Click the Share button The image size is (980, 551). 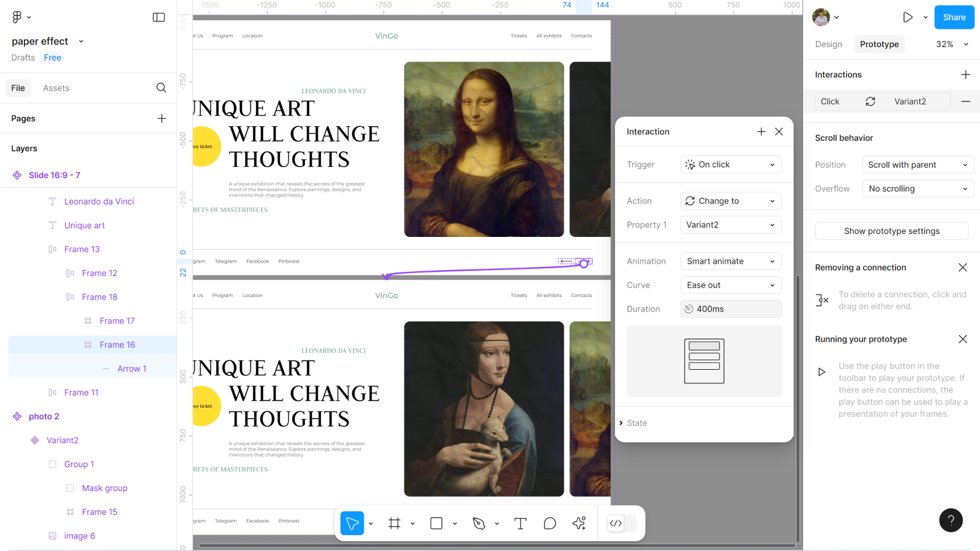[954, 17]
